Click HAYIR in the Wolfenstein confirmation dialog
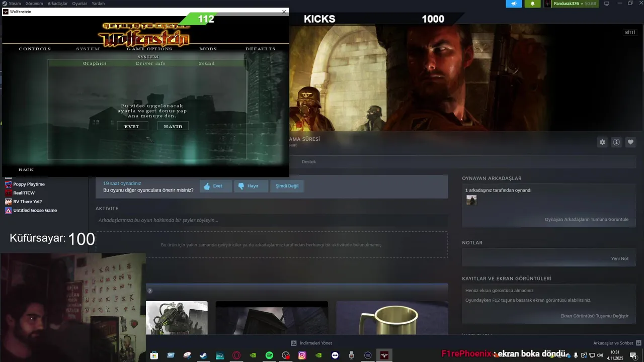The width and height of the screenshot is (644, 362). point(173,126)
